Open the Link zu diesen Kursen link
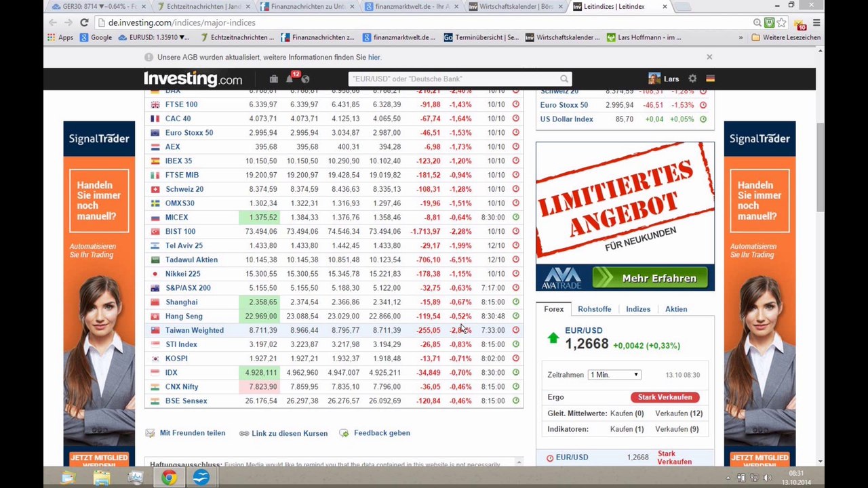 [x=290, y=434]
